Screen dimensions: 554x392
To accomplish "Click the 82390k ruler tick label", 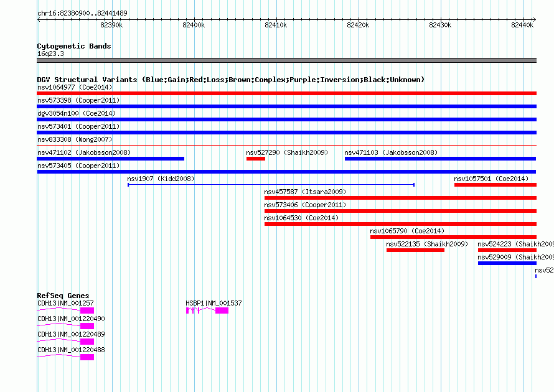I will click(111, 25).
